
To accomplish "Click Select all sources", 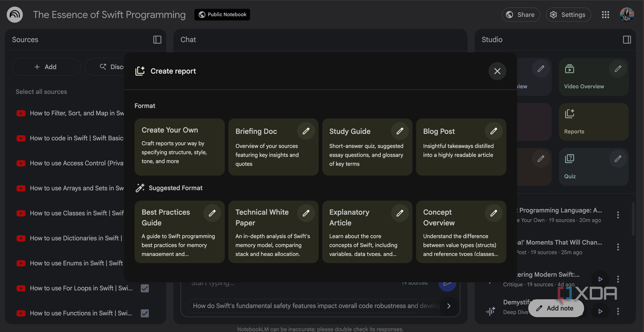I will click(41, 91).
